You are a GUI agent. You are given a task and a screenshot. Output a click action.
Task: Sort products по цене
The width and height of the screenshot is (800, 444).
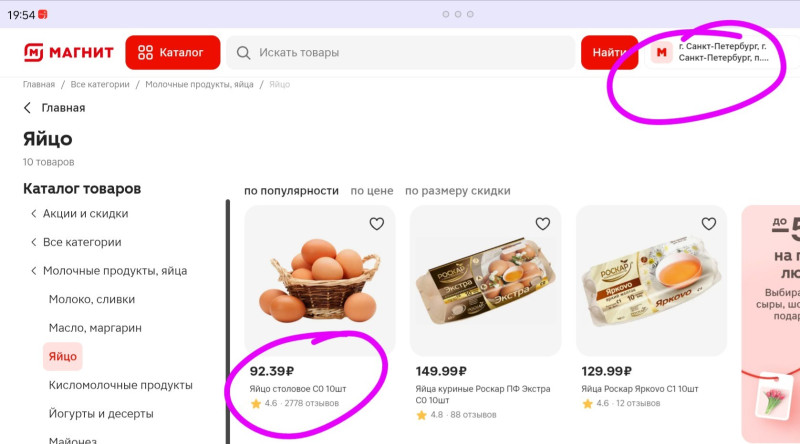372,191
